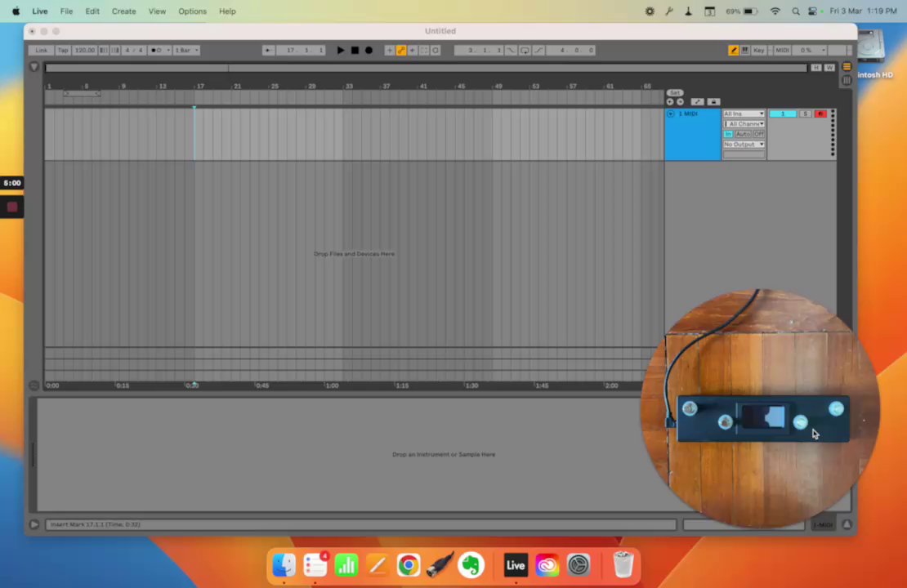Open the metronome settings dropdown arrow
The height and width of the screenshot is (588, 907).
[168, 51]
